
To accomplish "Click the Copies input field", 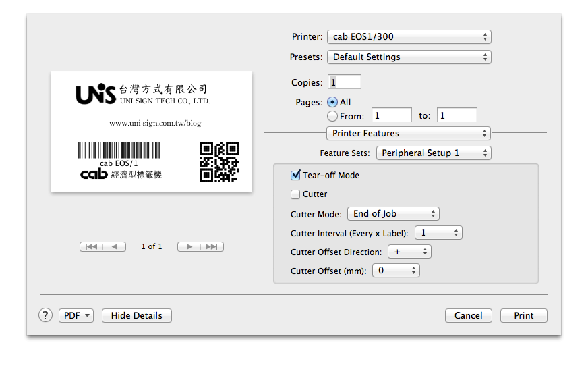I will click(x=345, y=82).
